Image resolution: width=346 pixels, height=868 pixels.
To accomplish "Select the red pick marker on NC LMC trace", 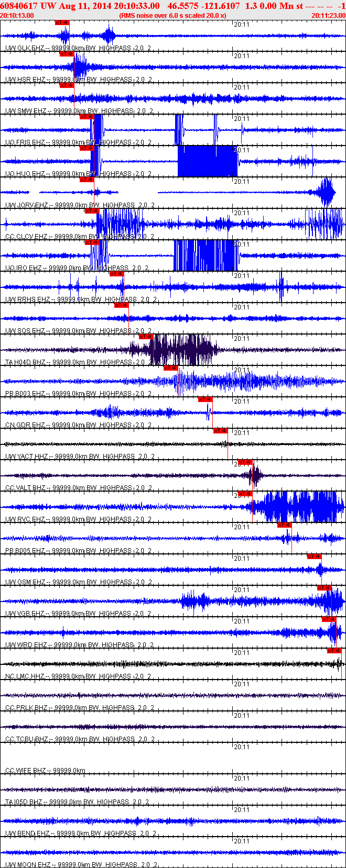I will 334,651.
